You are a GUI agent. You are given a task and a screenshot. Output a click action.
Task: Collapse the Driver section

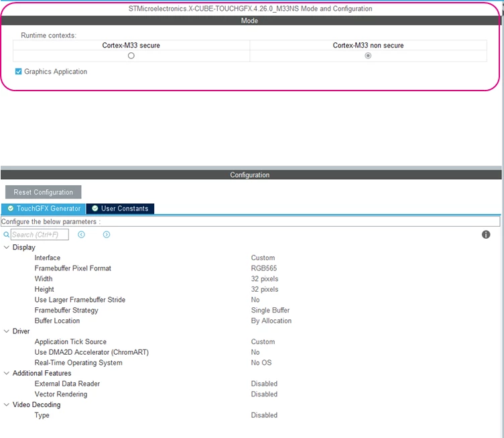tap(7, 331)
